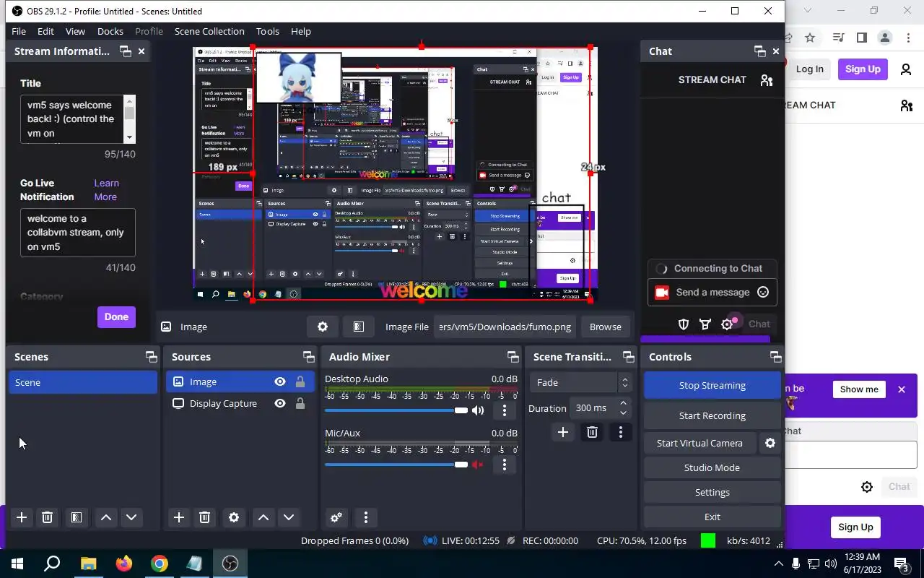Click Send a message chat input
The width and height of the screenshot is (924, 578).
[x=712, y=292]
